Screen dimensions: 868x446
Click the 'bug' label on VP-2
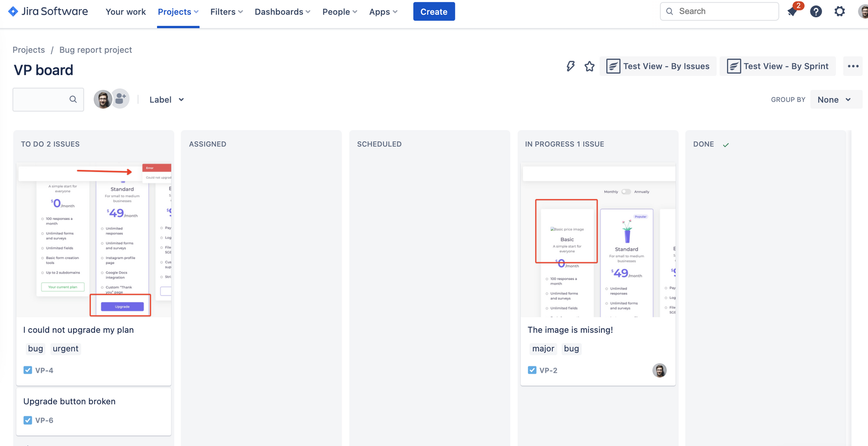point(572,348)
